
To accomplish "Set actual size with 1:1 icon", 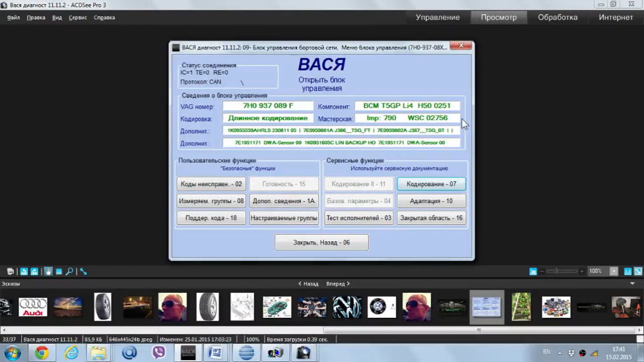I will [628, 271].
